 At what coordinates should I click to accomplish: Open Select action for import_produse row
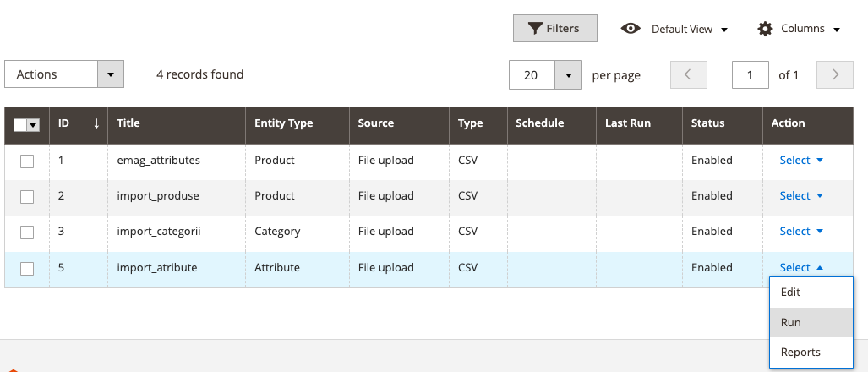coord(801,195)
